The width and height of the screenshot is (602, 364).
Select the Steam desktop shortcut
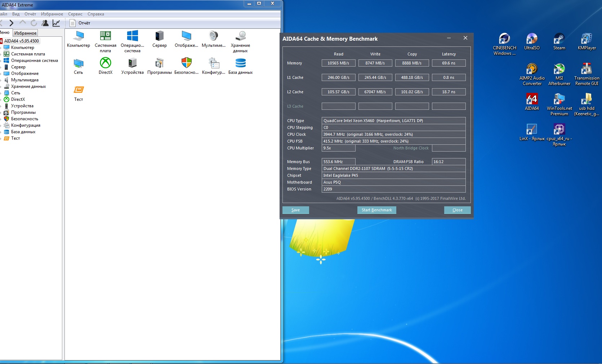[x=559, y=42]
